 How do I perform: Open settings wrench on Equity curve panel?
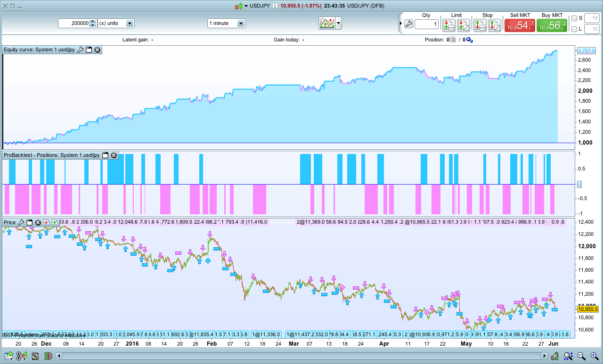point(80,49)
